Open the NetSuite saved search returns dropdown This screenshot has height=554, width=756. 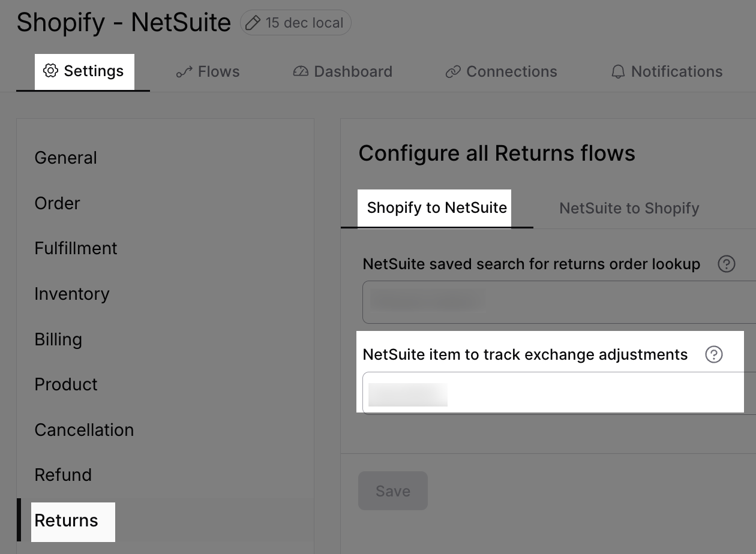[559, 302]
